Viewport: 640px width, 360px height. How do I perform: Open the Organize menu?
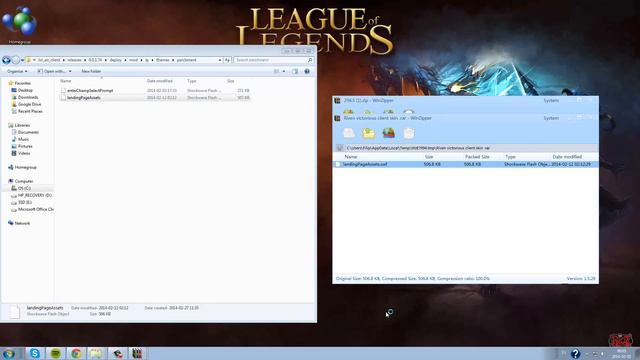pos(17,71)
